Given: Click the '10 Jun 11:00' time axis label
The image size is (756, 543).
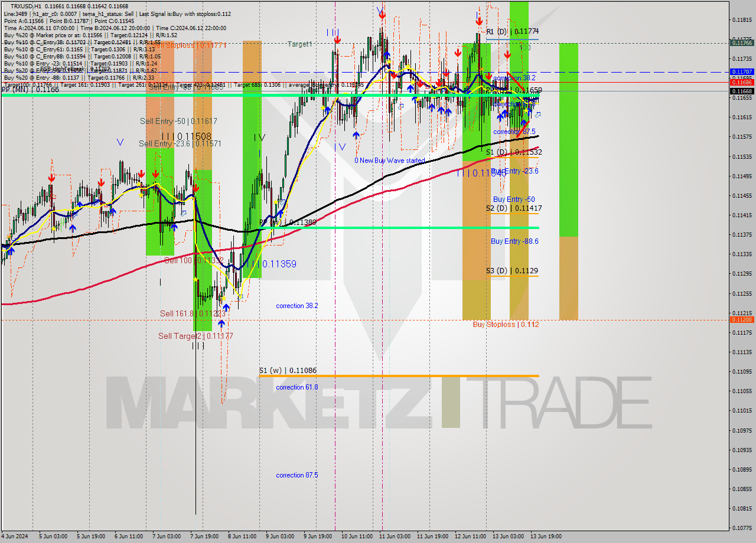Looking at the screenshot, I should click(x=357, y=537).
